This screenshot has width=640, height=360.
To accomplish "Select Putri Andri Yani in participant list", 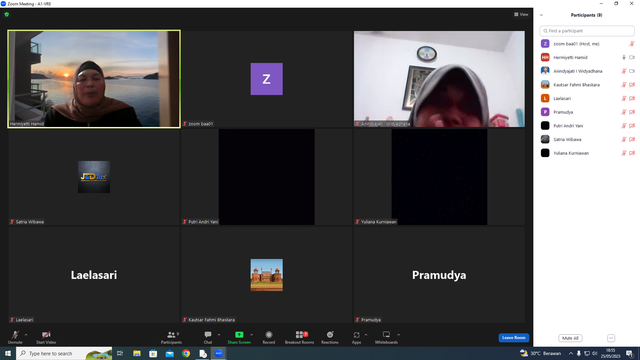I will pos(587,126).
